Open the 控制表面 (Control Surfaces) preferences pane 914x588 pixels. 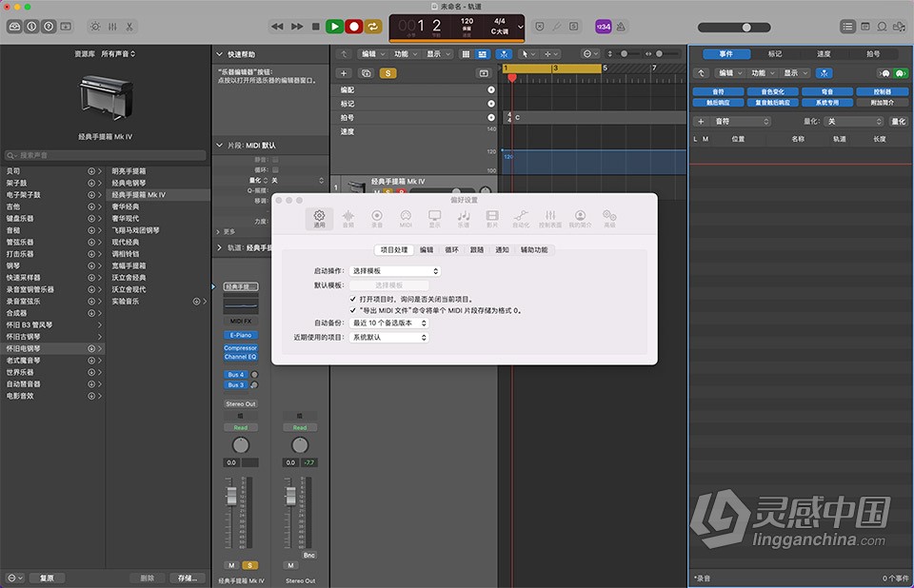(550, 219)
